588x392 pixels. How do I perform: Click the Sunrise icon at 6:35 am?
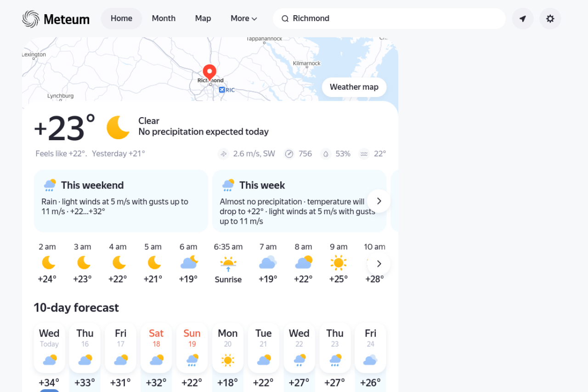point(228,263)
